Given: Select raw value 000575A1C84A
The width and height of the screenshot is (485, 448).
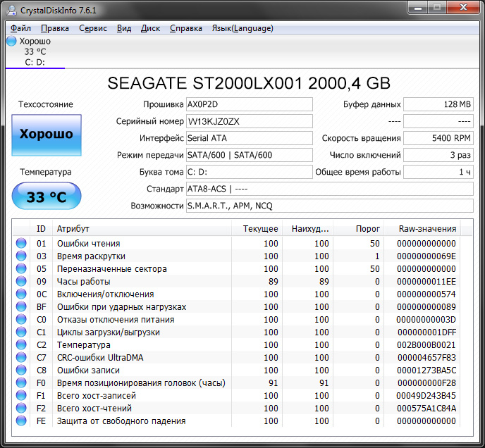Looking at the screenshot, I should pyautogui.click(x=426, y=408).
